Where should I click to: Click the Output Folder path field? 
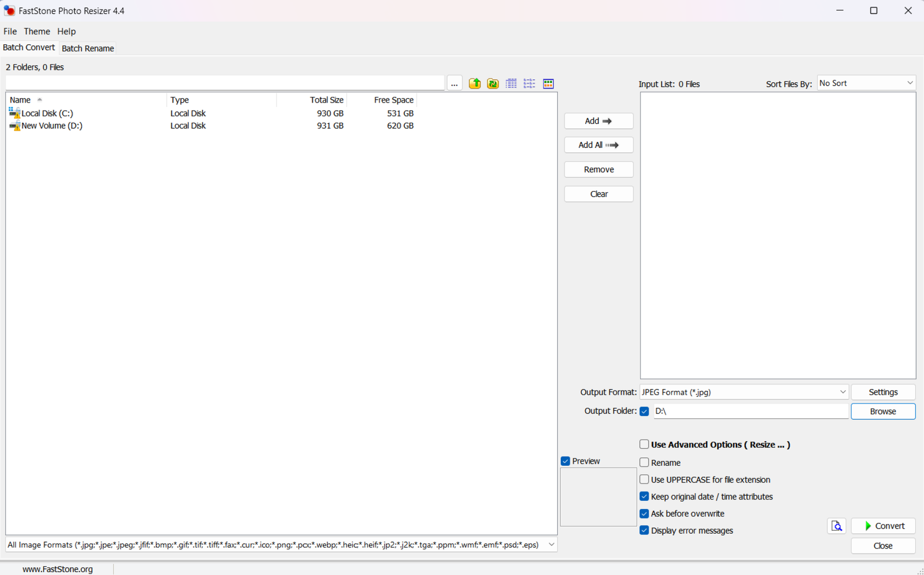pos(750,411)
